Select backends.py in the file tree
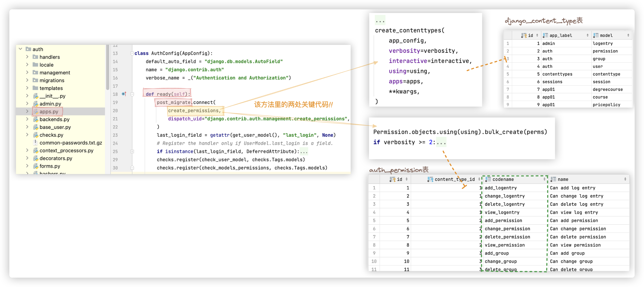Viewport: 644px width, 287px height. [x=55, y=119]
